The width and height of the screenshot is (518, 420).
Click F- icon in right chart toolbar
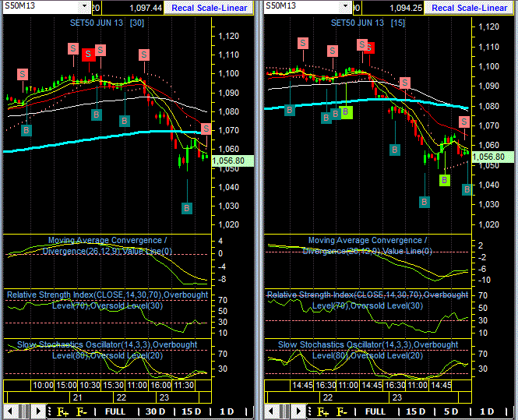342,411
